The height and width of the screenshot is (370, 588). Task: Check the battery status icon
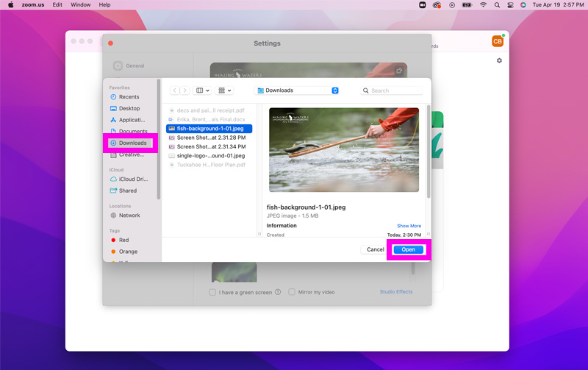(x=467, y=5)
